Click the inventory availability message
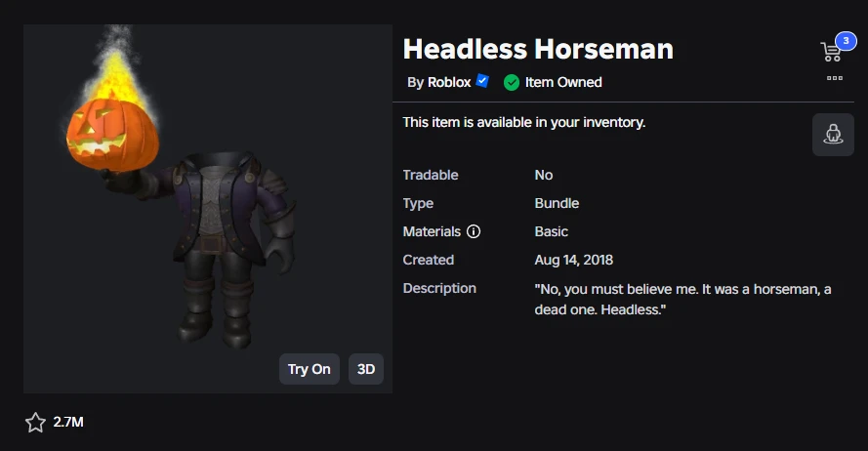 [524, 122]
